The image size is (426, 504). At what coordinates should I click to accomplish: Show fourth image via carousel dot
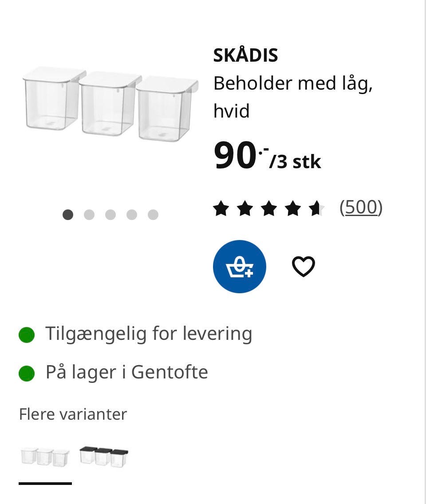(x=132, y=215)
